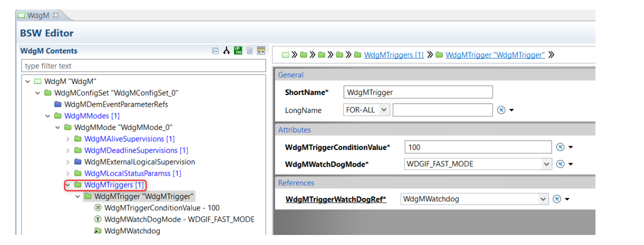Click the chevron after WdgMTrigger "WdgMTrigger" breadcrumb link
Image resolution: width=644 pixels, height=245 pixels.
[x=551, y=55]
